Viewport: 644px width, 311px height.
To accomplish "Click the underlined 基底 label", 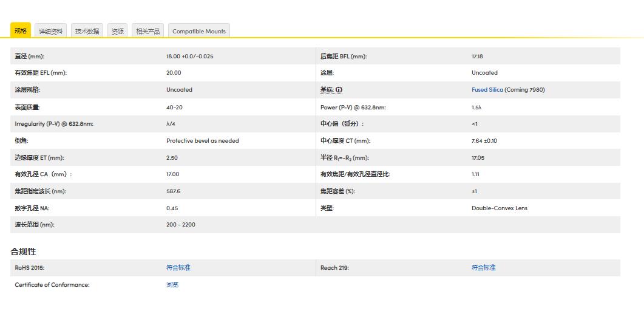I will tap(327, 90).
